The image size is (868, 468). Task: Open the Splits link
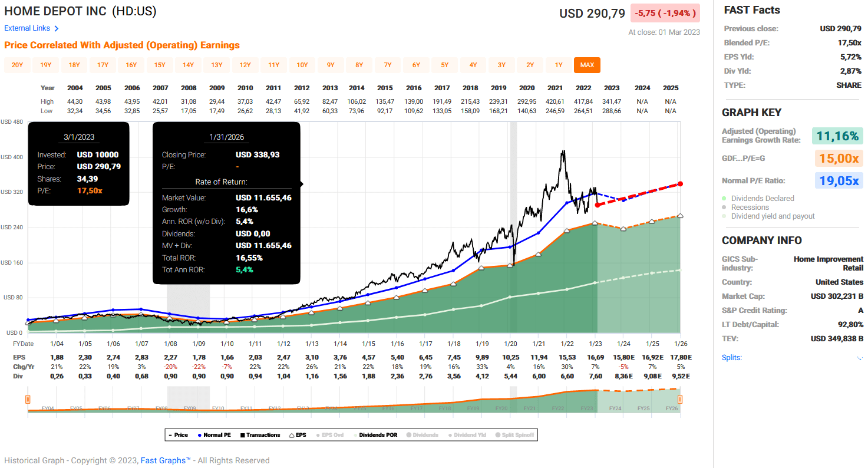click(732, 357)
